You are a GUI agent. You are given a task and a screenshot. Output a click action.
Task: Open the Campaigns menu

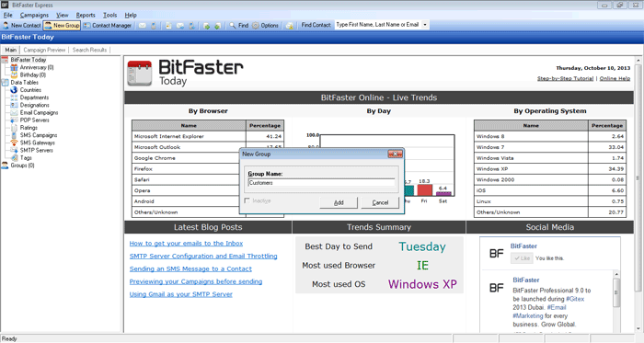(x=34, y=16)
